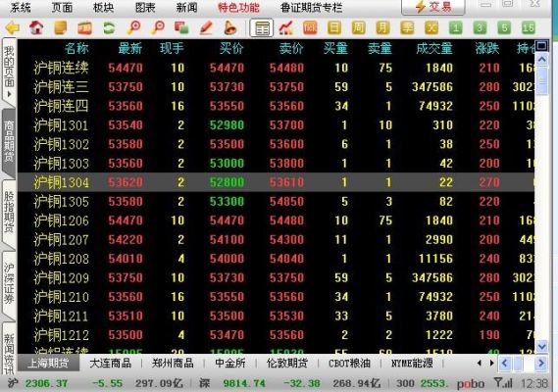Click horizontal scrollbar right arrow
The height and width of the screenshot is (392, 558).
click(541, 364)
